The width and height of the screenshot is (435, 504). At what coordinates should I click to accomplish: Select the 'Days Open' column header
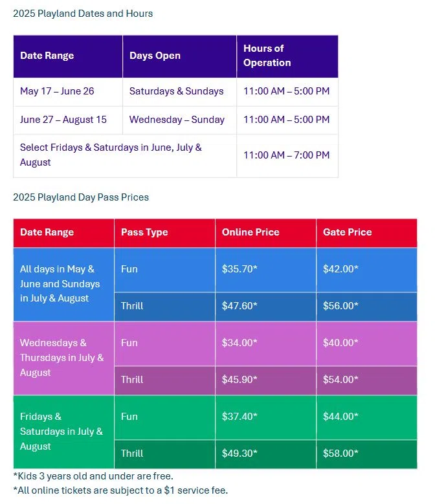[x=179, y=56]
